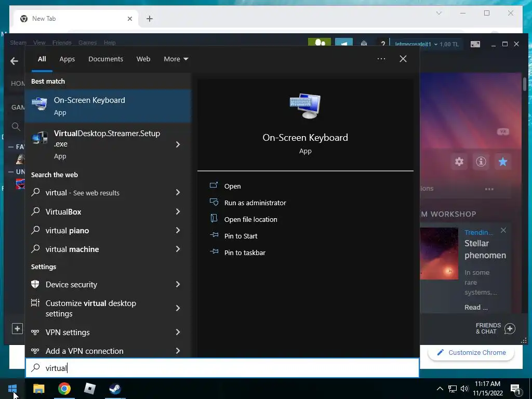Click the search box containing 'virtual'
This screenshot has width=532, height=399.
[x=222, y=368]
